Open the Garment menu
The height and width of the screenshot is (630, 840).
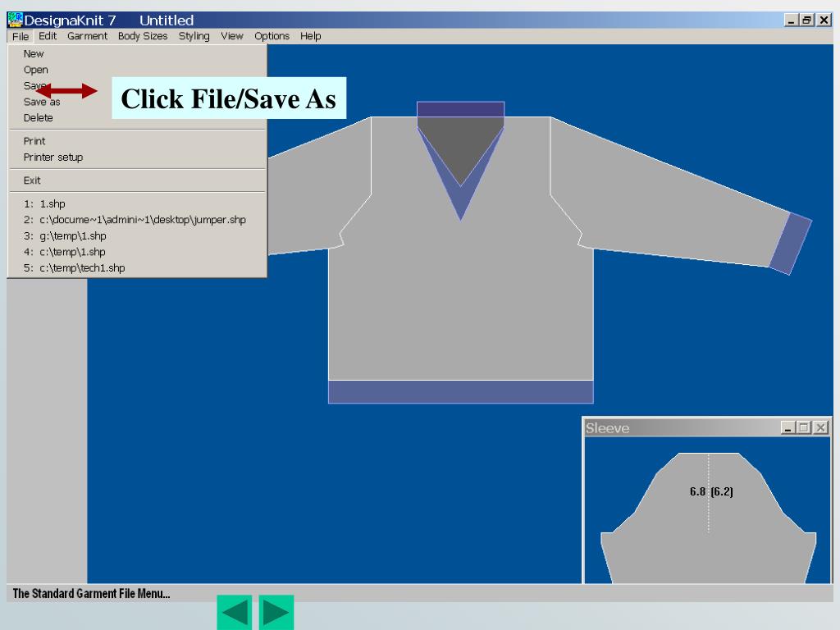[87, 36]
